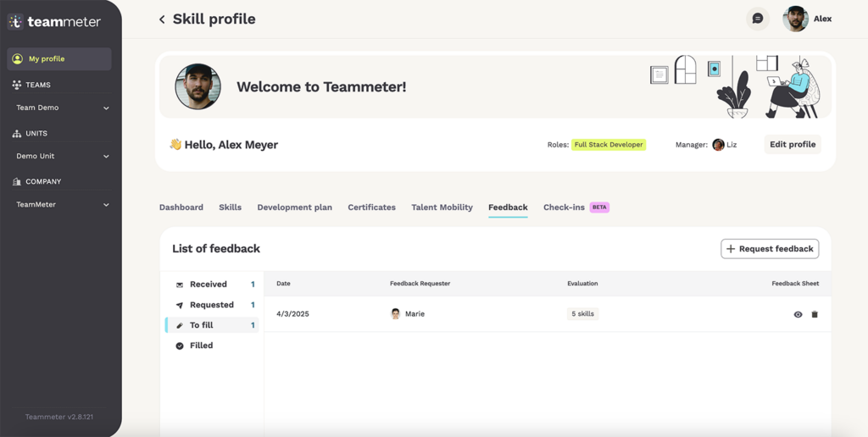Screen dimensions: 868x437
Task: Switch to the Skills tab
Action: [x=230, y=207]
